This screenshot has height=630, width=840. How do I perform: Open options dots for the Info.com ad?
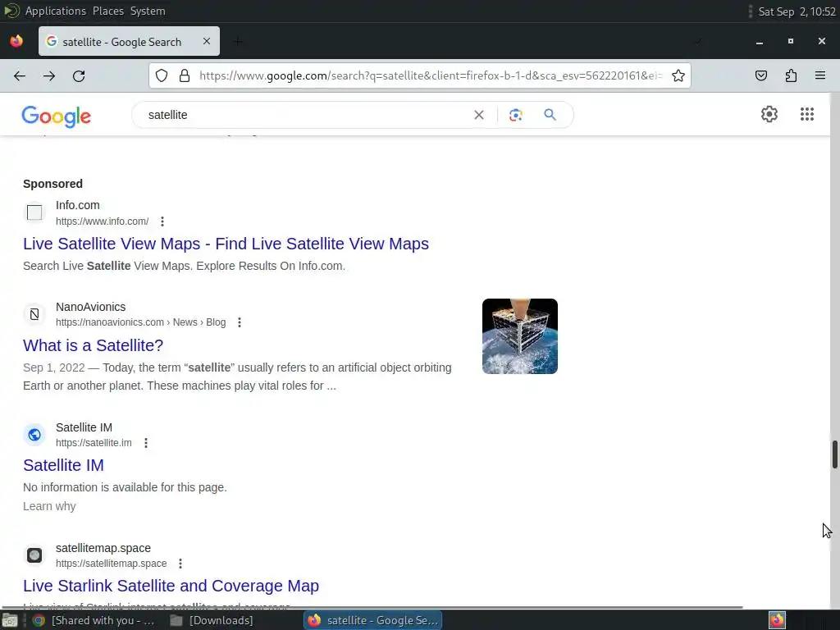[x=162, y=221]
